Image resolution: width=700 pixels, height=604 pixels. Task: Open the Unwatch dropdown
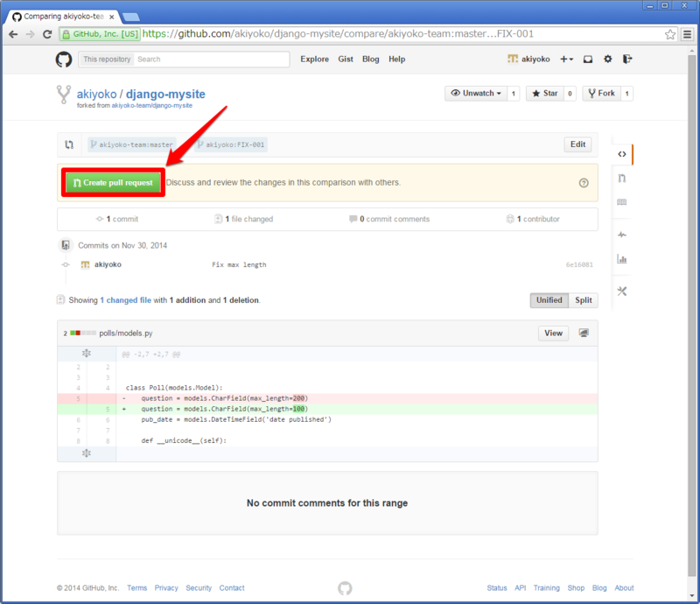click(476, 94)
